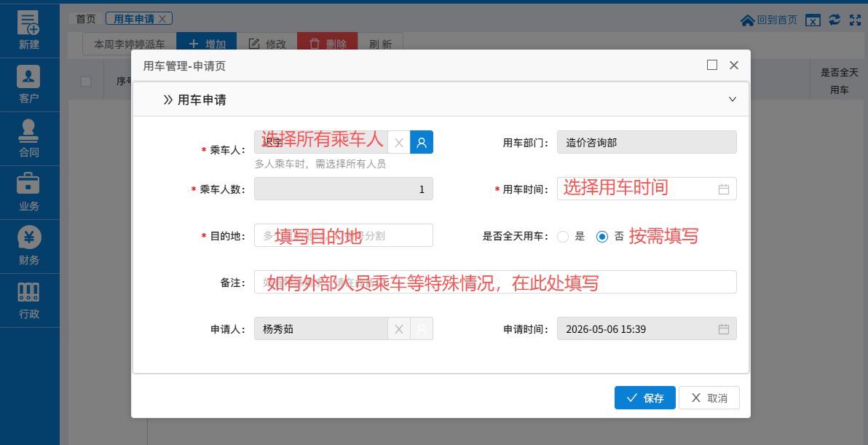Switch to the 首页 tab
868x445 pixels.
coord(86,19)
